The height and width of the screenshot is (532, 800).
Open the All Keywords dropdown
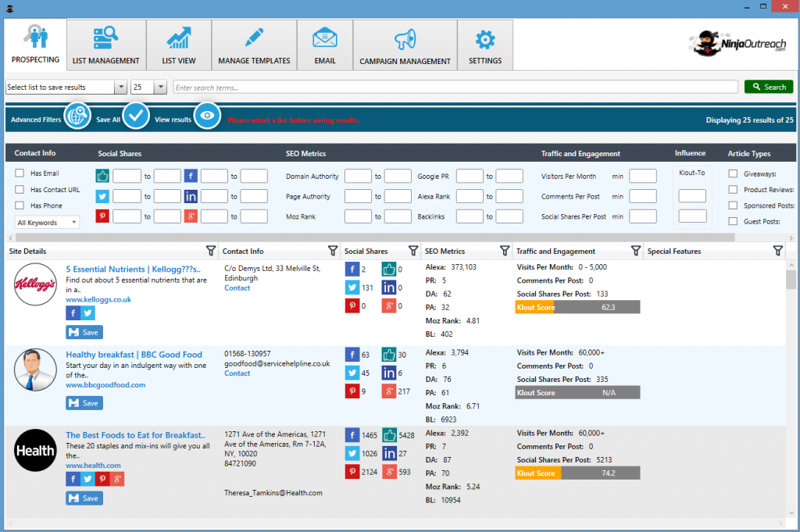tap(47, 223)
